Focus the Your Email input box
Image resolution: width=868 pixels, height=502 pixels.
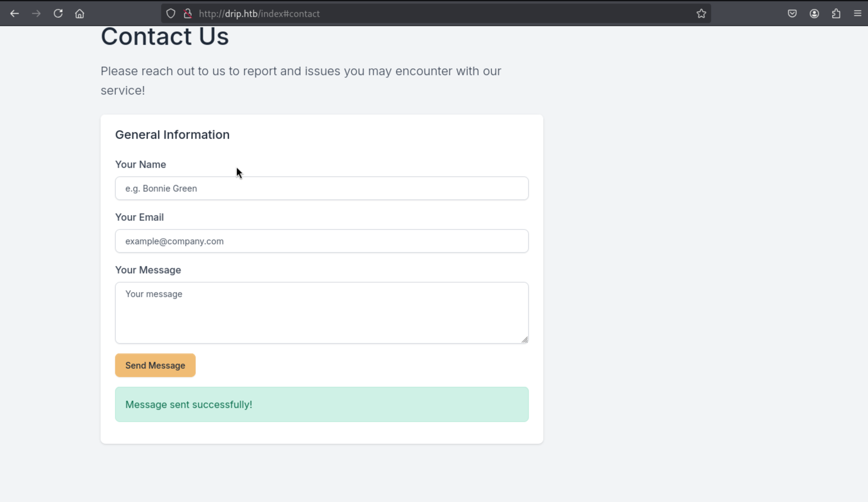[x=322, y=241]
